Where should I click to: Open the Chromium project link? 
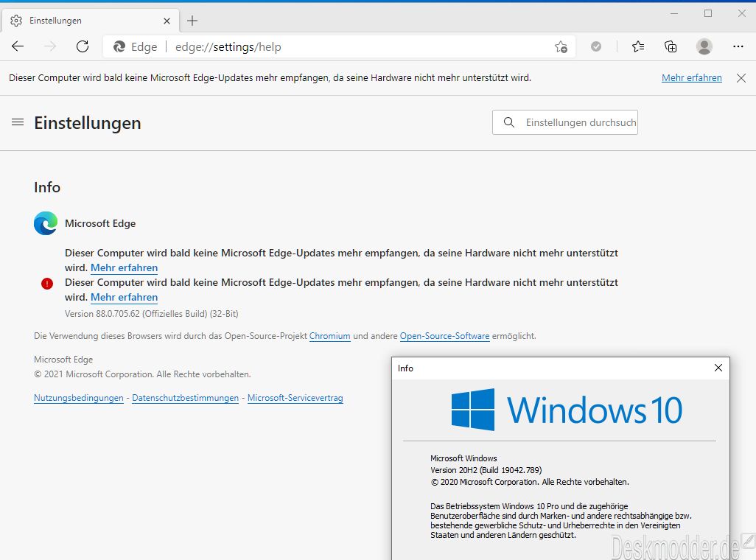point(330,336)
